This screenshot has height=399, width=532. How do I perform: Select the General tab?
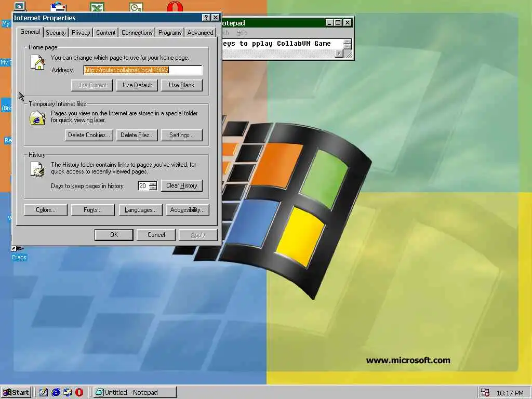[30, 32]
